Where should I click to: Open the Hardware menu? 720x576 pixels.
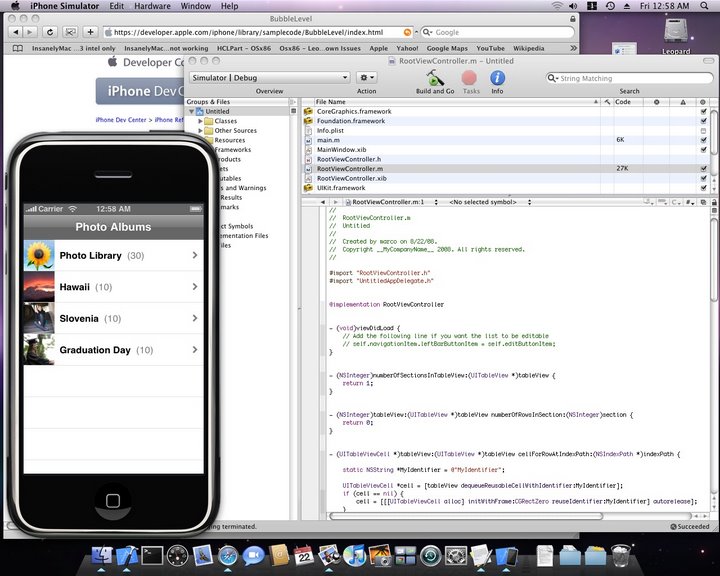[x=152, y=6]
